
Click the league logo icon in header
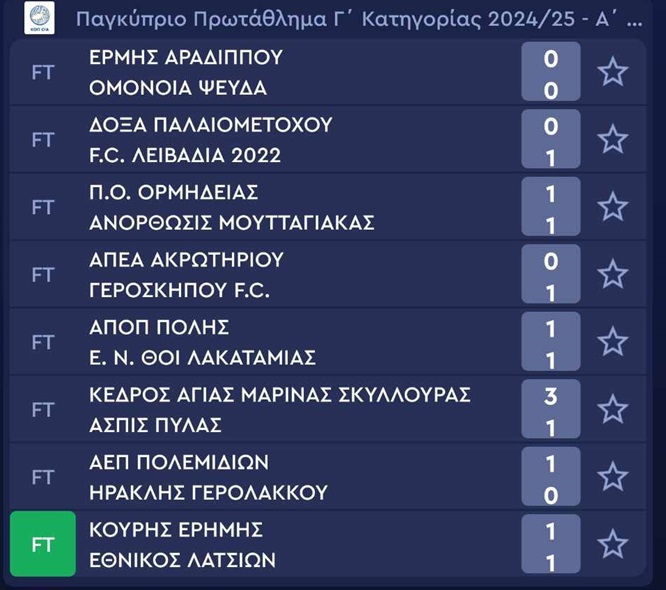(40, 18)
